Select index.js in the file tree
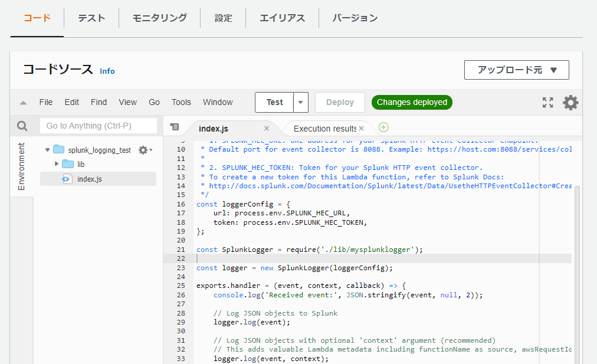This screenshot has height=364, width=597. (x=99, y=179)
